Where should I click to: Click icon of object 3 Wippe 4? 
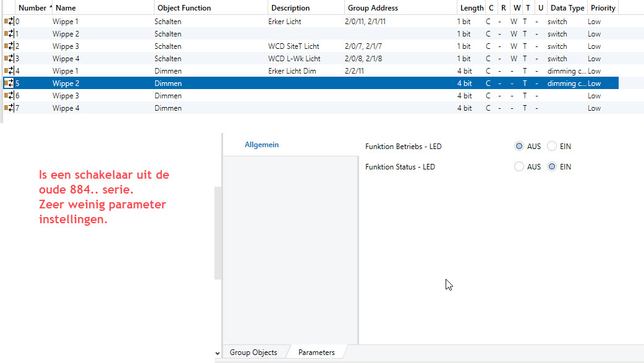pos(9,59)
